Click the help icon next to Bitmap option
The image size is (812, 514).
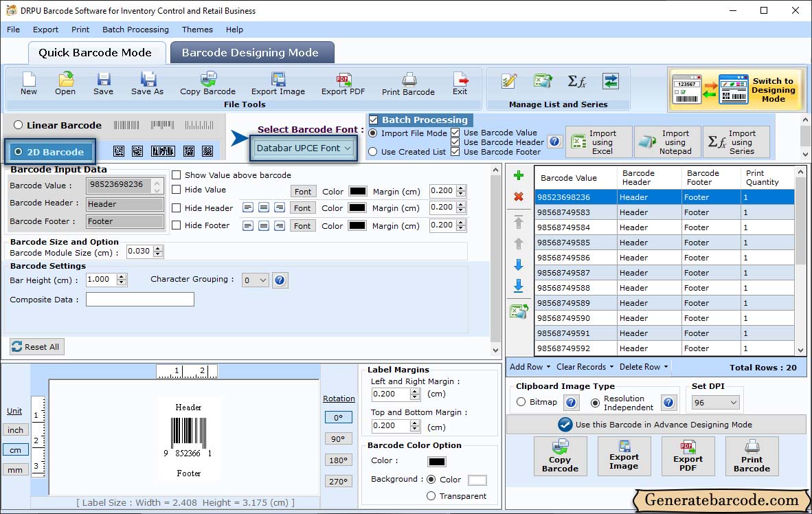point(571,403)
